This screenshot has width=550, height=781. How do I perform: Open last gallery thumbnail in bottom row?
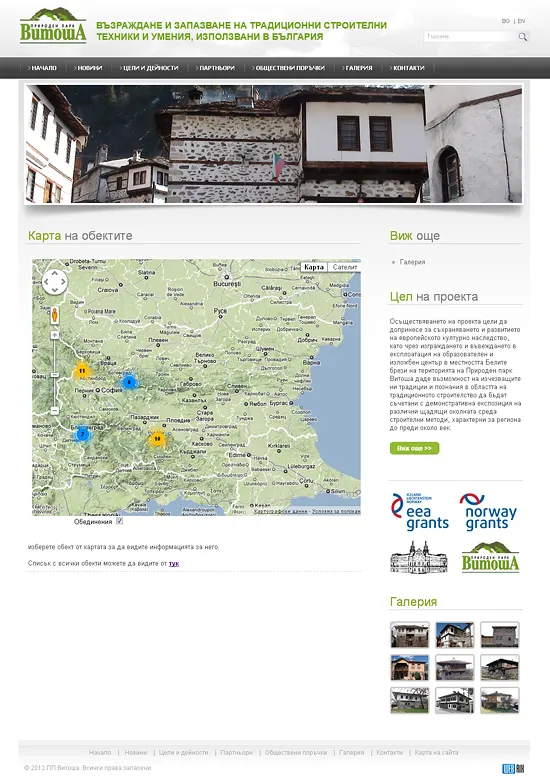pyautogui.click(x=500, y=700)
